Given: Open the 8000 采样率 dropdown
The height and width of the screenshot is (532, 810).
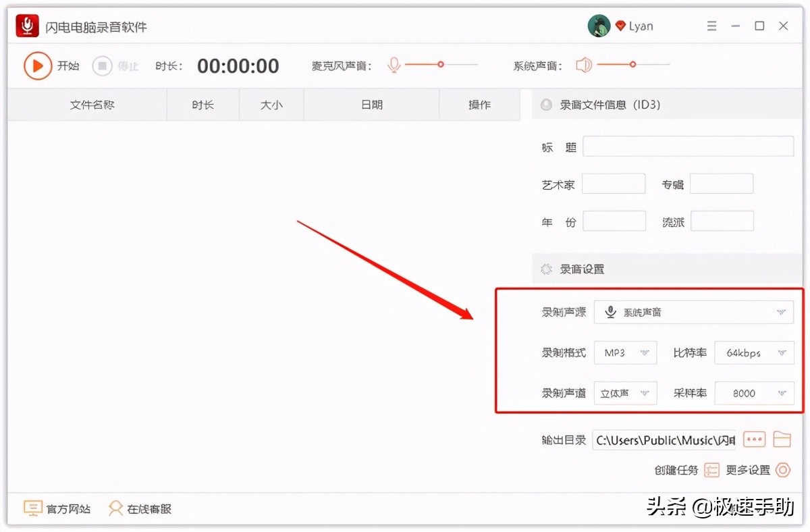Looking at the screenshot, I should click(x=754, y=393).
